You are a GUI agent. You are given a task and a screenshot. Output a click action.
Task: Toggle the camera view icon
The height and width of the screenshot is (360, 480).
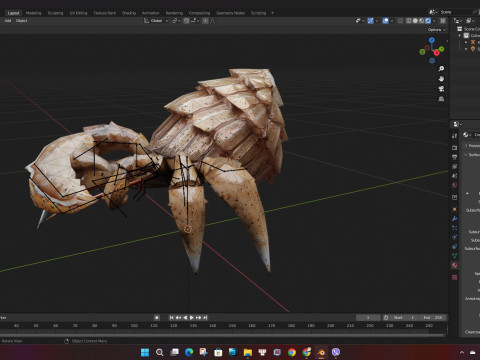click(x=441, y=89)
